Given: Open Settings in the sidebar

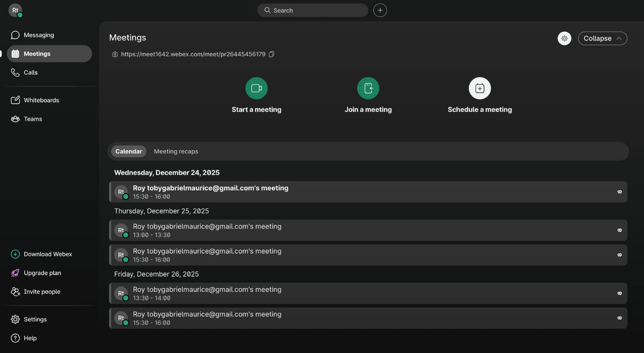Looking at the screenshot, I should [49, 319].
